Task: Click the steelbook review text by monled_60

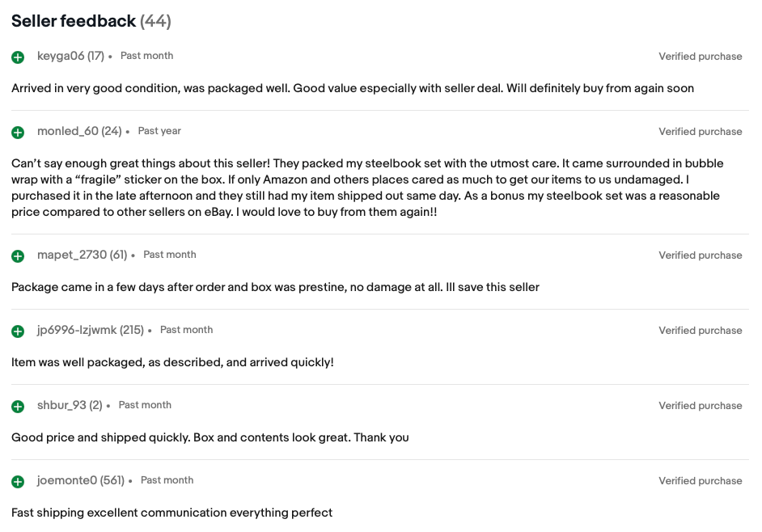Action: tap(367, 188)
